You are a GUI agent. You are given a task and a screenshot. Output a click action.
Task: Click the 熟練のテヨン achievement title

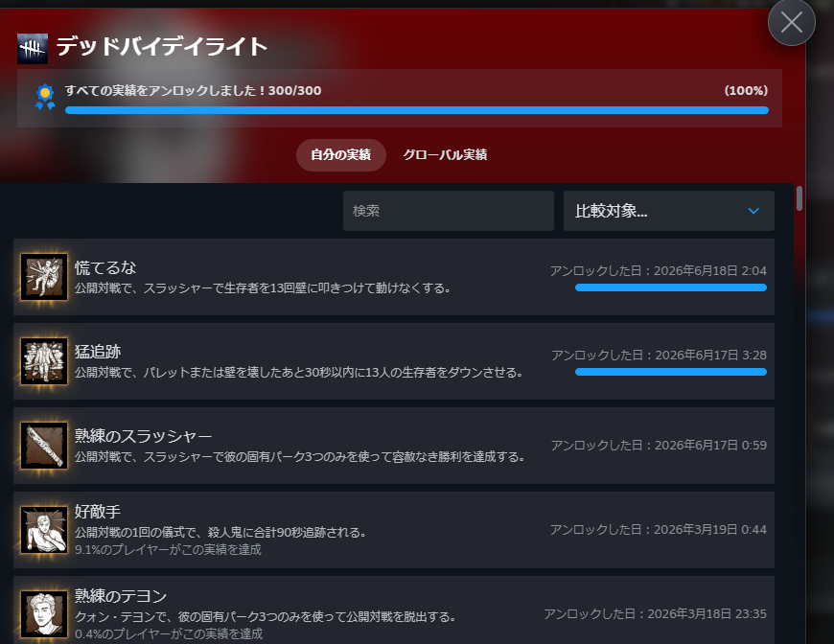121,596
